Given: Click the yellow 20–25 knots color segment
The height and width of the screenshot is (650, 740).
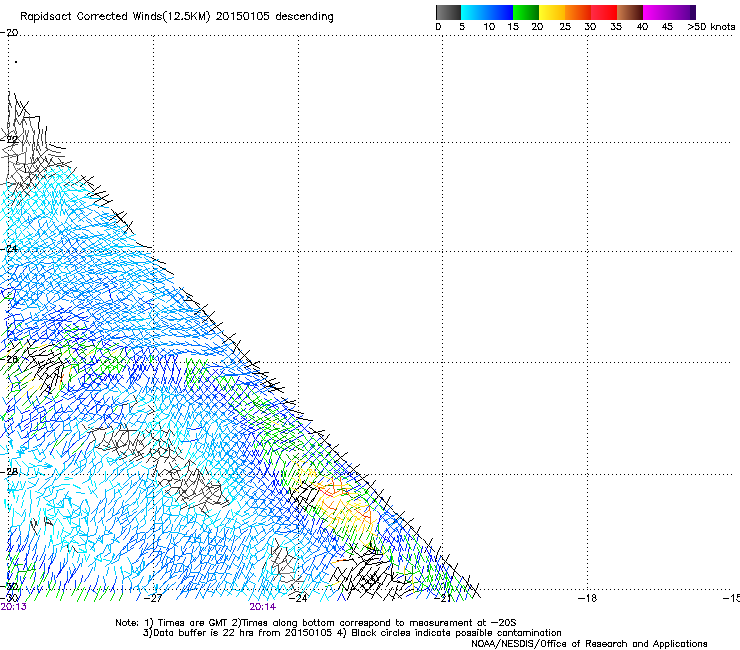Looking at the screenshot, I should [552, 12].
